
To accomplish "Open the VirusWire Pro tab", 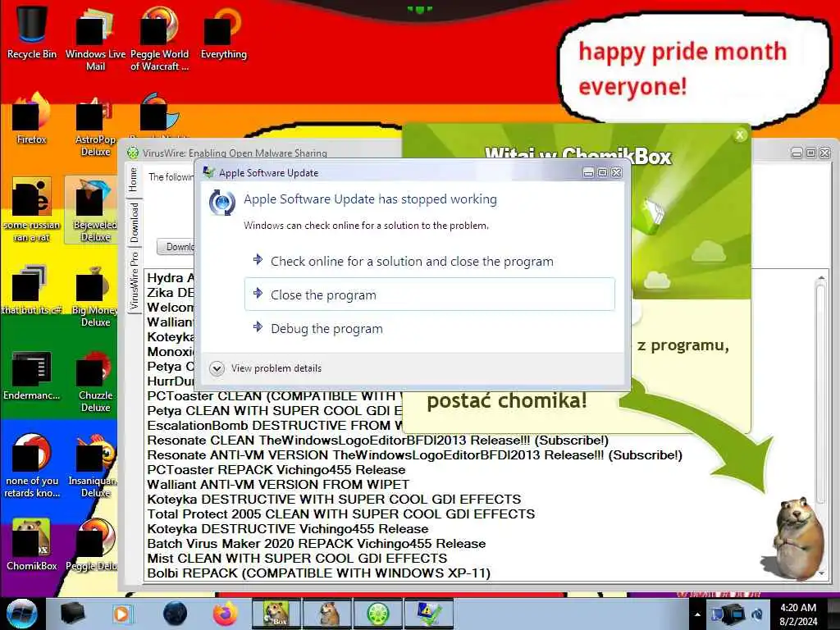I will (134, 281).
